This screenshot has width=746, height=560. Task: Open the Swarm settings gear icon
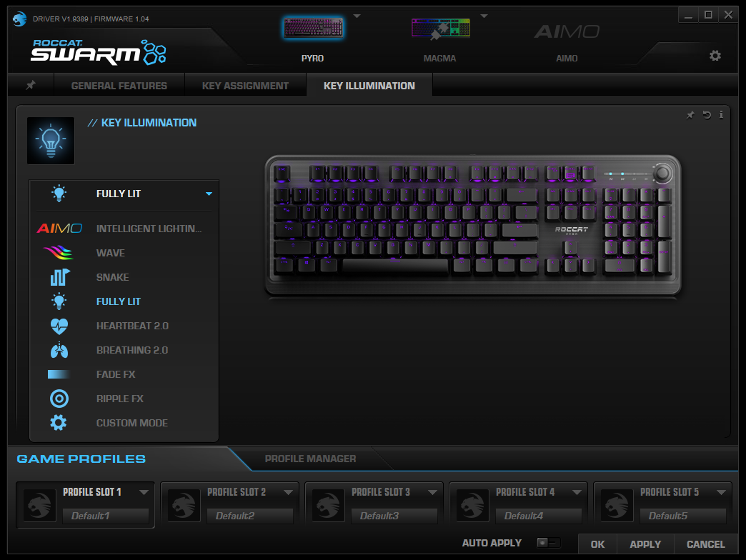[715, 56]
